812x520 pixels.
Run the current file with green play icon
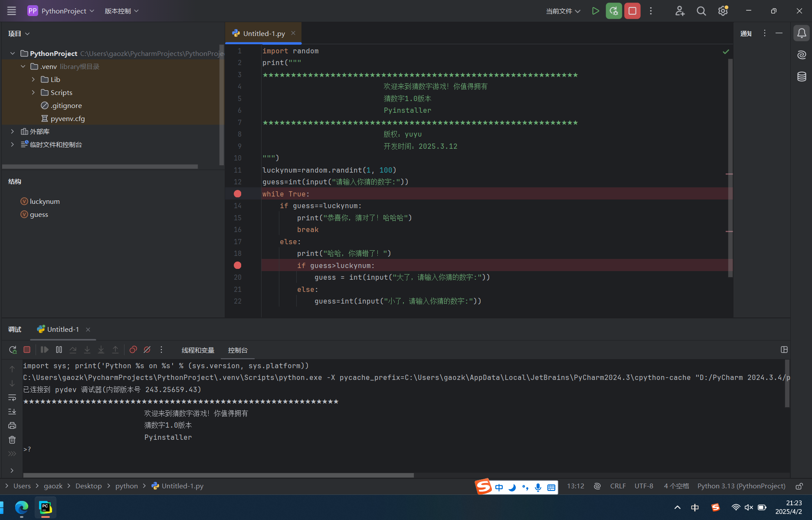point(596,11)
